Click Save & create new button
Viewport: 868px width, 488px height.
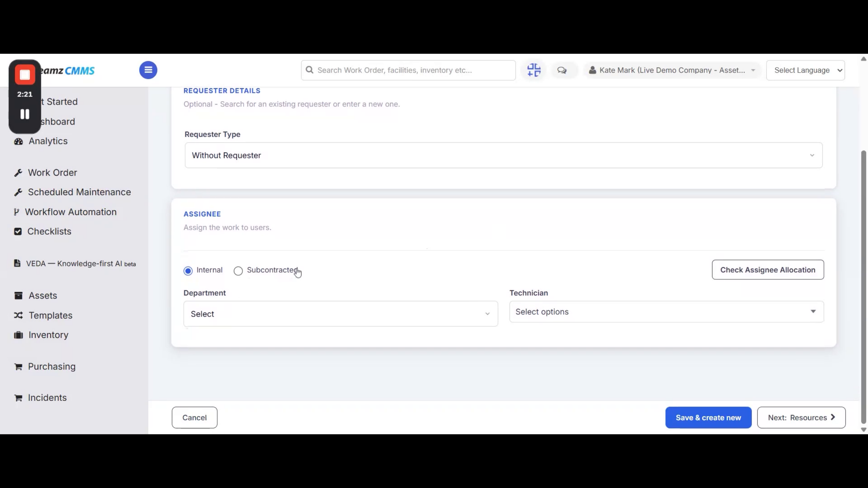709,418
